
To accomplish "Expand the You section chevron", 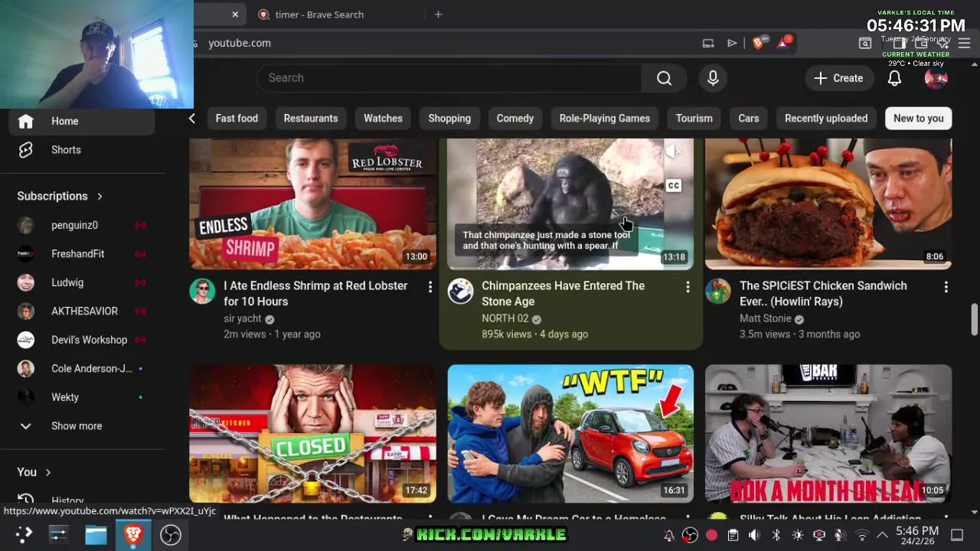I will (x=47, y=472).
